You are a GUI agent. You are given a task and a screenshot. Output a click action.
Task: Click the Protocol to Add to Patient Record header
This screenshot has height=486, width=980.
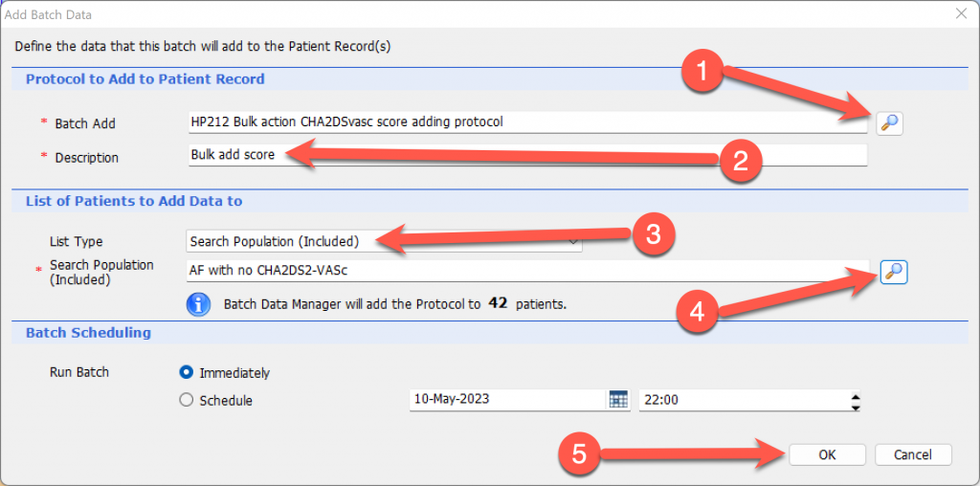coord(145,79)
